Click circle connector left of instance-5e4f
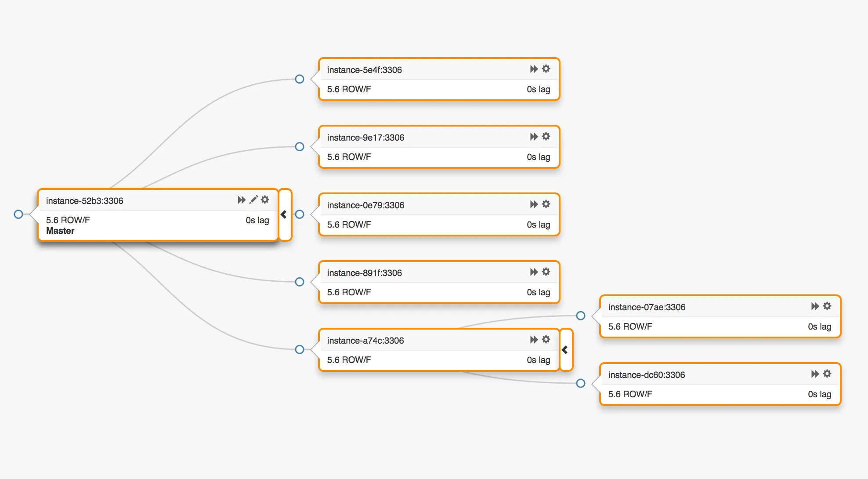Image resolution: width=868 pixels, height=479 pixels. coord(300,79)
